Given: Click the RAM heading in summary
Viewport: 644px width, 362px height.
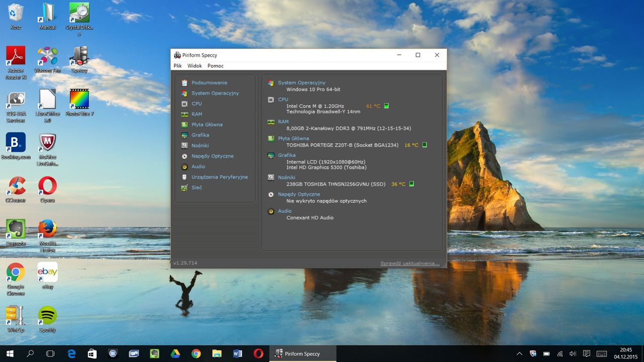Looking at the screenshot, I should coord(283,122).
